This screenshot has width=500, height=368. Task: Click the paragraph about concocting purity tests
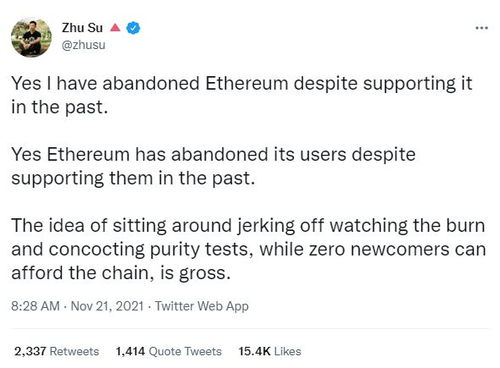(x=248, y=249)
